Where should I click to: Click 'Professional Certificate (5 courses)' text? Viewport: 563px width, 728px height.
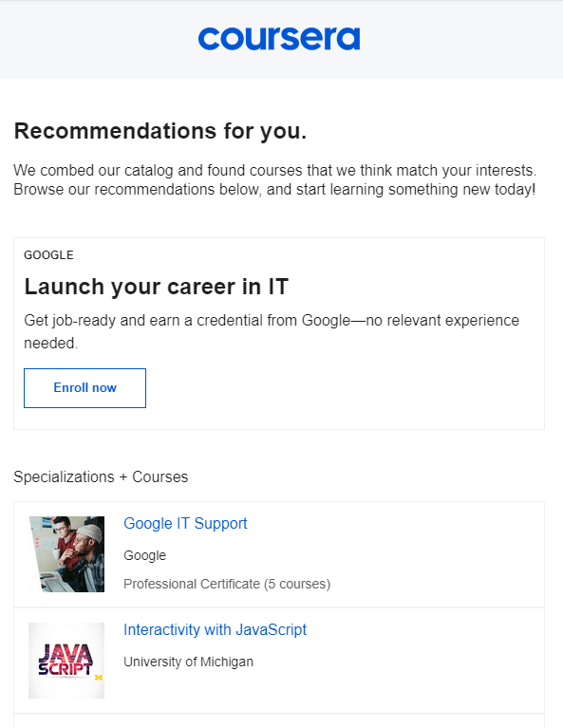coord(227,584)
